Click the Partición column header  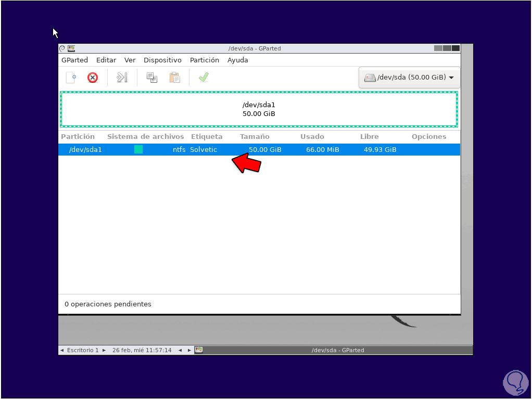pos(78,137)
